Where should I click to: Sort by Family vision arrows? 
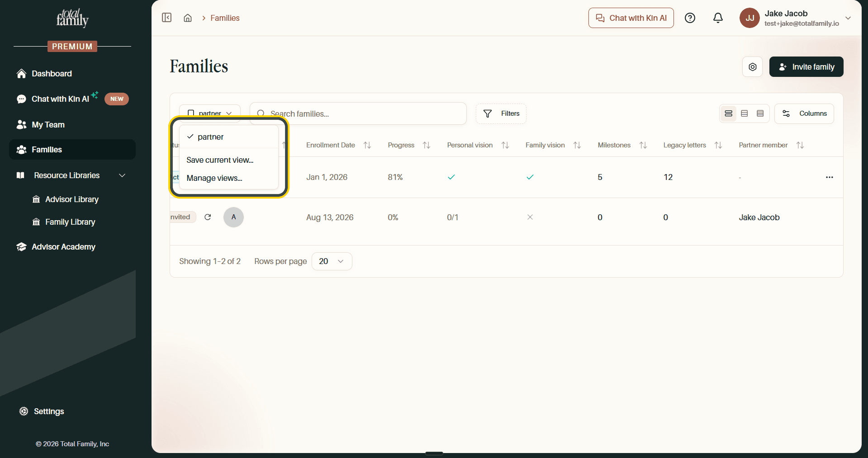point(577,145)
